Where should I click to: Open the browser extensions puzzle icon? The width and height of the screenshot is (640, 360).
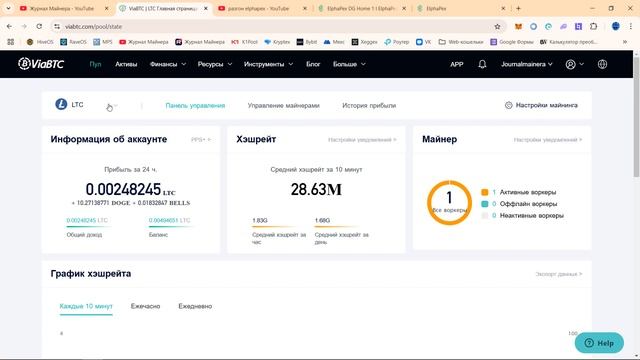tap(593, 27)
